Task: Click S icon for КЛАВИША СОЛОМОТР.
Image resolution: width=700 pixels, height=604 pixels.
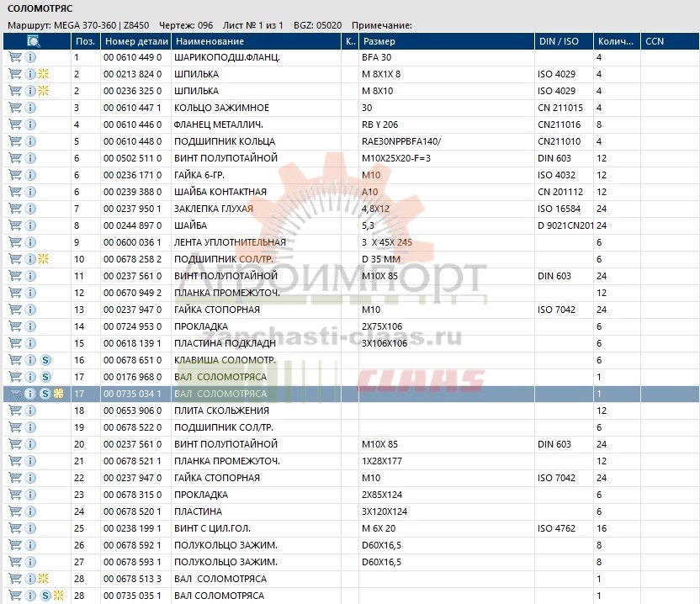Action: pos(45,360)
